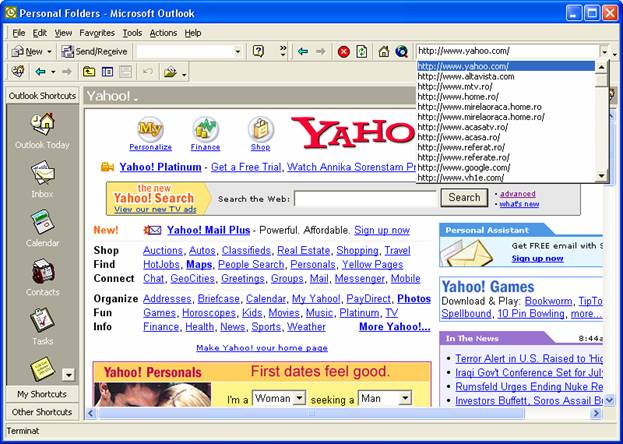623x444 pixels.
Task: Open the Find a Contact combo box
Action: click(189, 51)
